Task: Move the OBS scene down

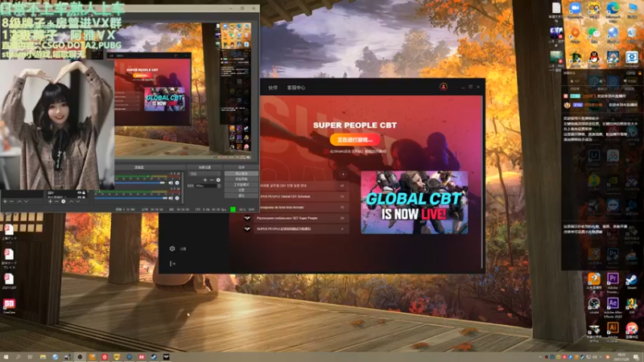Action: 27,202
